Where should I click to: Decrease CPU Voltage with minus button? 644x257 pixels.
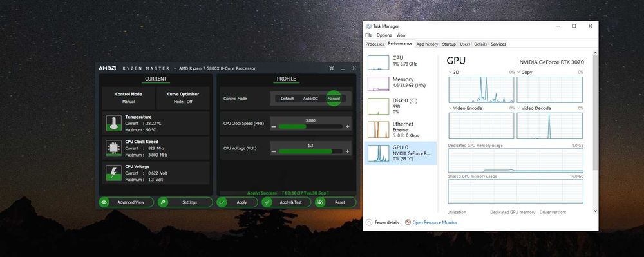point(274,151)
